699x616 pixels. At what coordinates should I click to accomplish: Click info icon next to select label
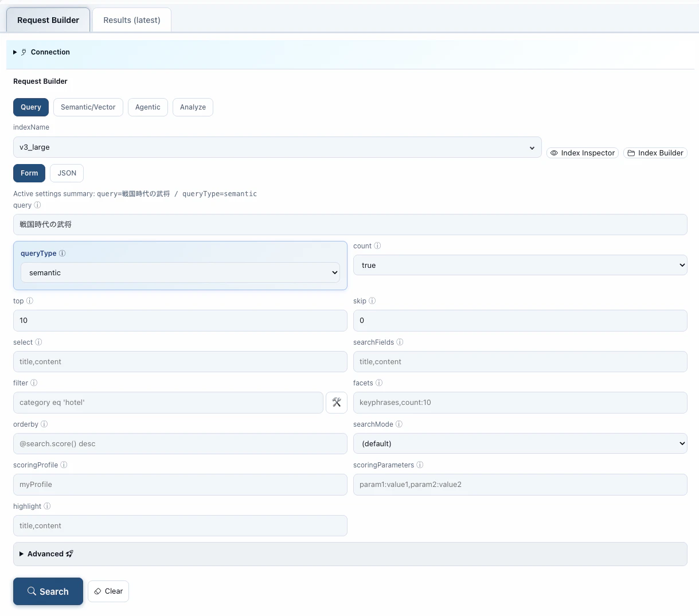pos(38,342)
